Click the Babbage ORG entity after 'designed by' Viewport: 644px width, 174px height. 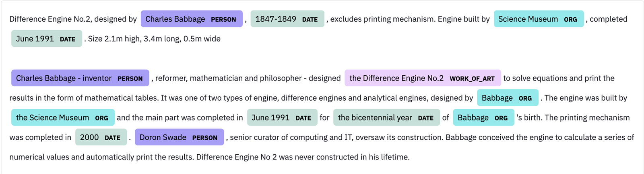(507, 98)
